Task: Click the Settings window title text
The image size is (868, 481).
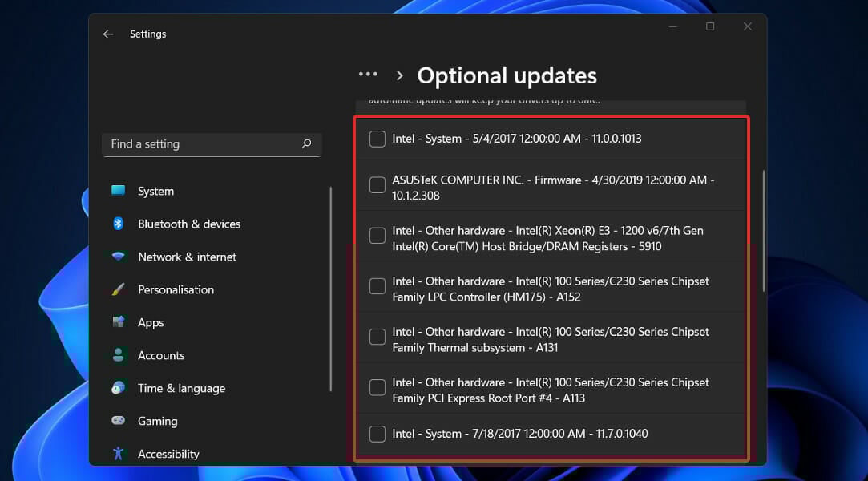Action: coord(147,34)
